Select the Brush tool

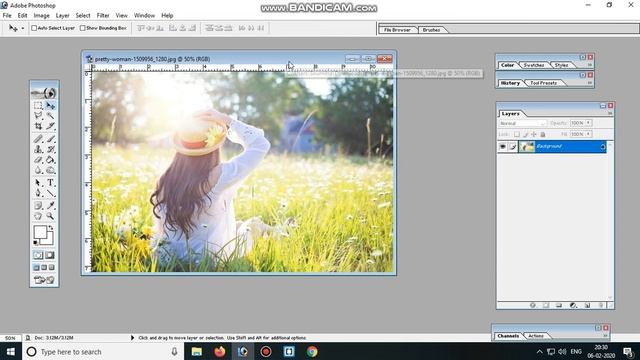click(50, 139)
